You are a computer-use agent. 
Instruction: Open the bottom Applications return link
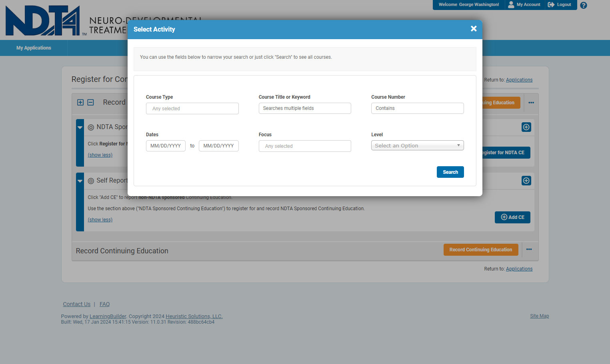[519, 269]
